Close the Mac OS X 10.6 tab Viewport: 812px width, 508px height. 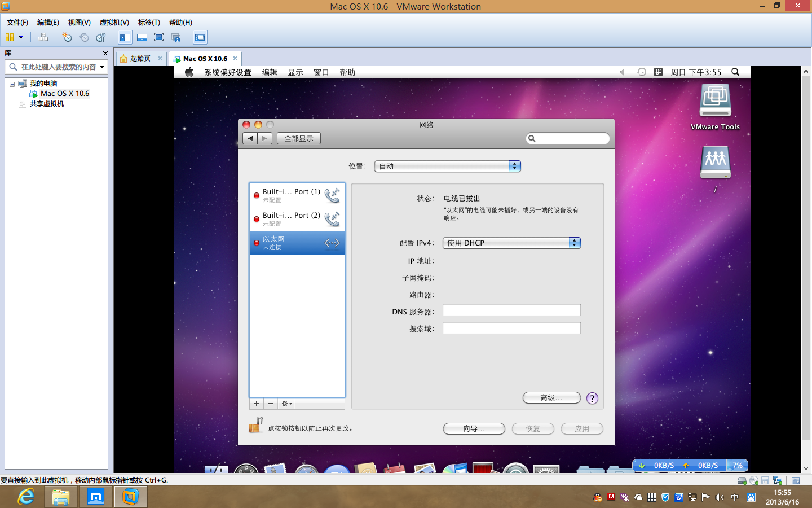[235, 58]
